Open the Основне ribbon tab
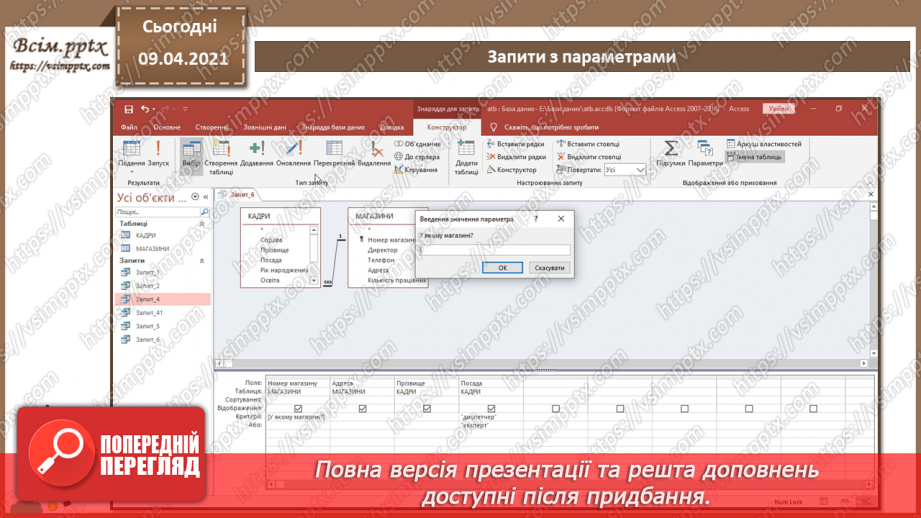921x518 pixels. coord(167,127)
